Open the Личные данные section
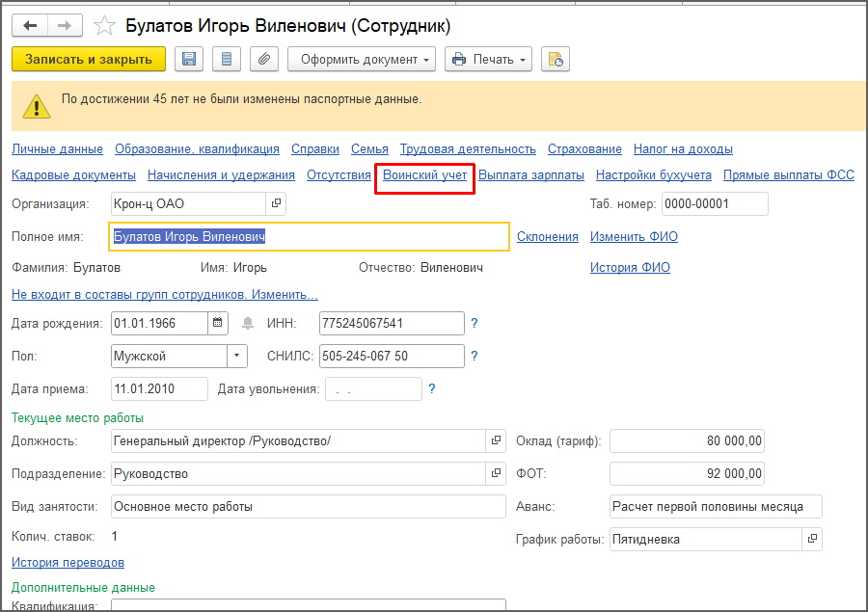The image size is (868, 612). tap(57, 149)
